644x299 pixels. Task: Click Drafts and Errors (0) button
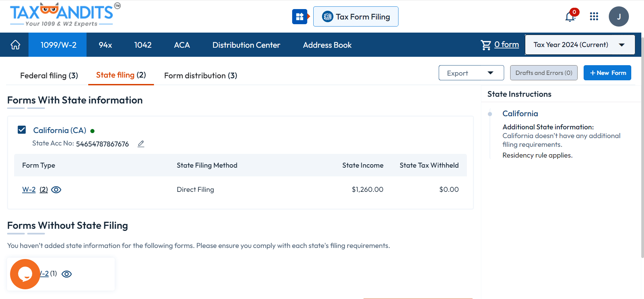click(x=544, y=73)
